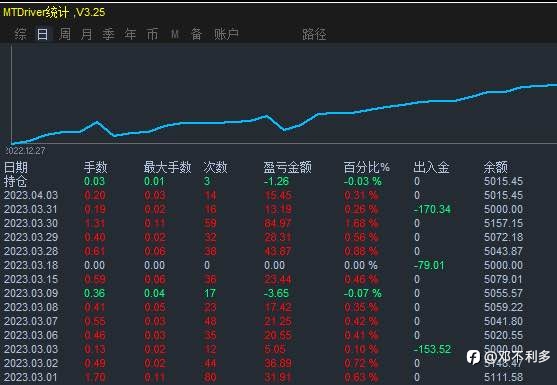The height and width of the screenshot is (385, 557).
Task: Open the 周 weekly tab
Action: tap(65, 34)
